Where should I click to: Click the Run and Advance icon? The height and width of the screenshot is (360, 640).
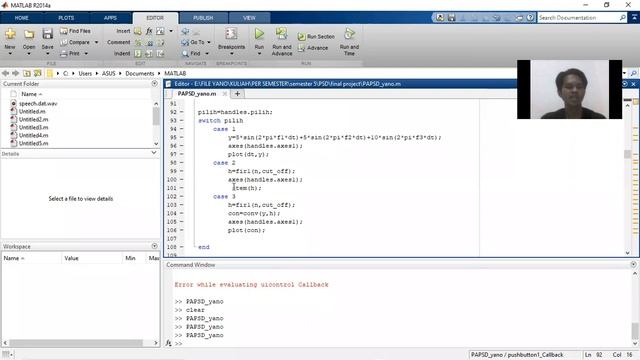pos(282,34)
